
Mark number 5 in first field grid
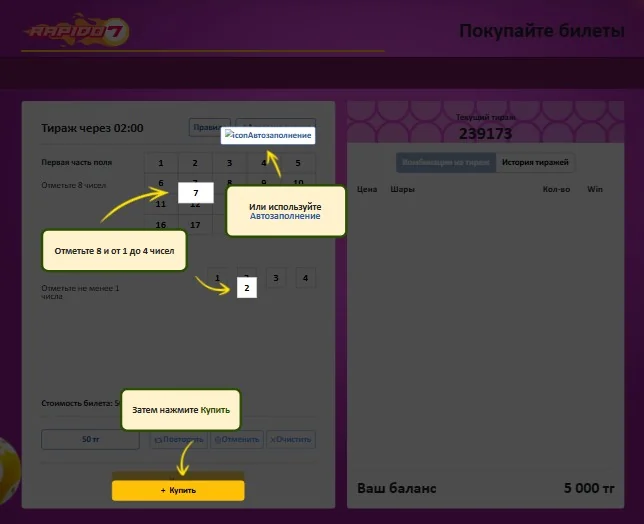click(x=298, y=163)
